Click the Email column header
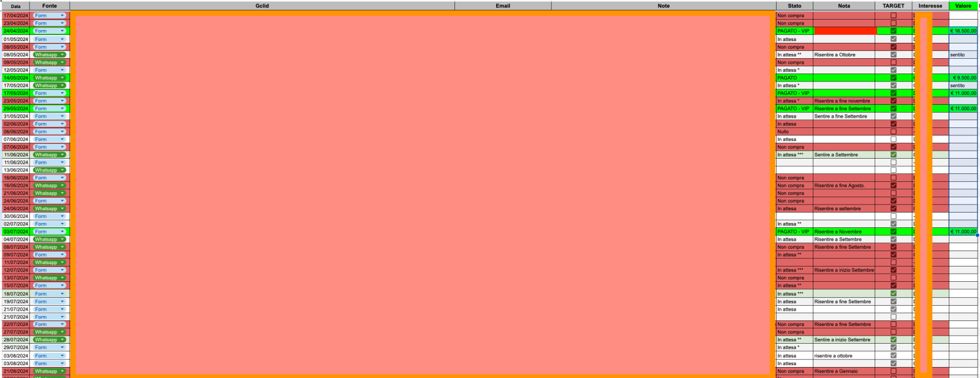980x378 pixels. (x=503, y=6)
